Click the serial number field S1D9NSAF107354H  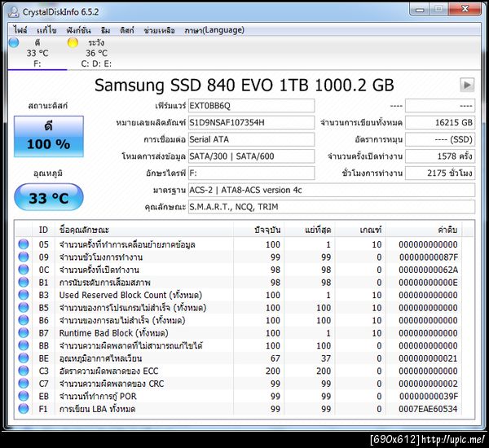251,122
